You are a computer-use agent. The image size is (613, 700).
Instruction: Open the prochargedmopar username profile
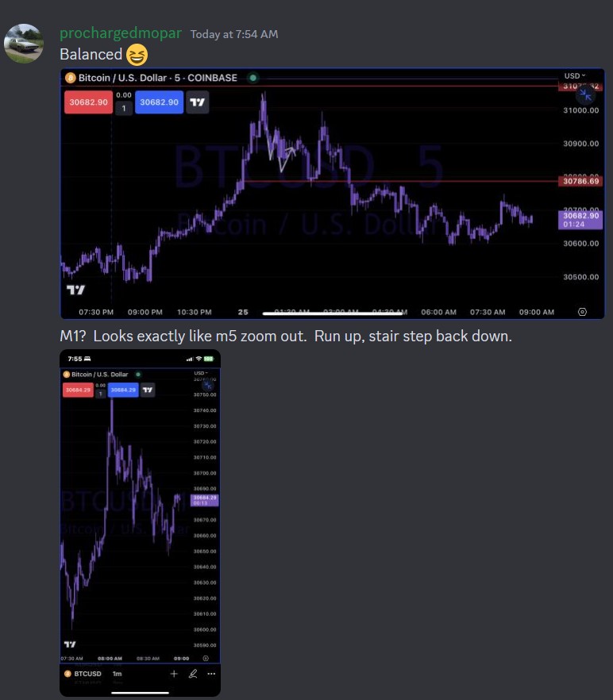[x=121, y=33]
